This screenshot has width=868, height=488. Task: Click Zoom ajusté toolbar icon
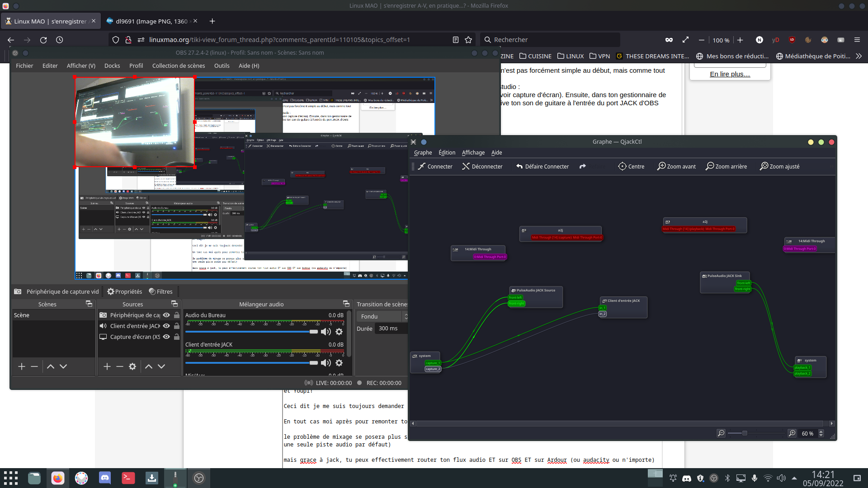coord(779,166)
